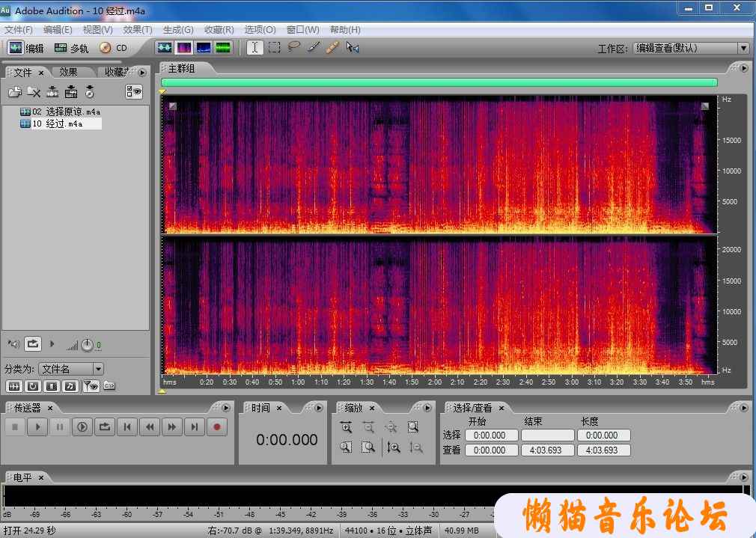The height and width of the screenshot is (538, 756).
Task: Select the Spot Healing Brush (bandage) tool
Action: pos(332,47)
